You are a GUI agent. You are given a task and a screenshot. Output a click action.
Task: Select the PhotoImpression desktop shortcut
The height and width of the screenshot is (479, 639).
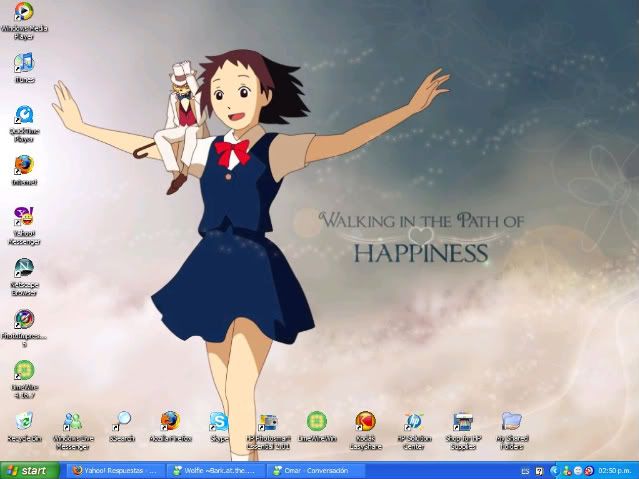click(x=24, y=329)
